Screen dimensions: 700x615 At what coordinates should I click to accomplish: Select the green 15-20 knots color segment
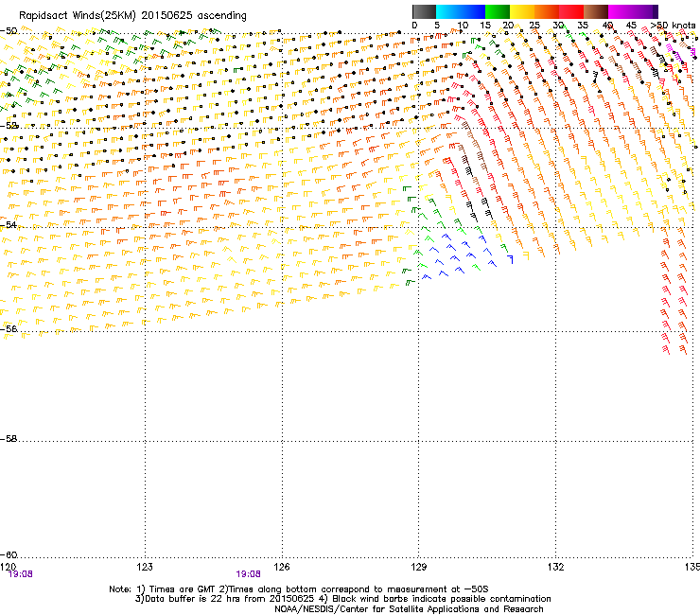coord(498,11)
